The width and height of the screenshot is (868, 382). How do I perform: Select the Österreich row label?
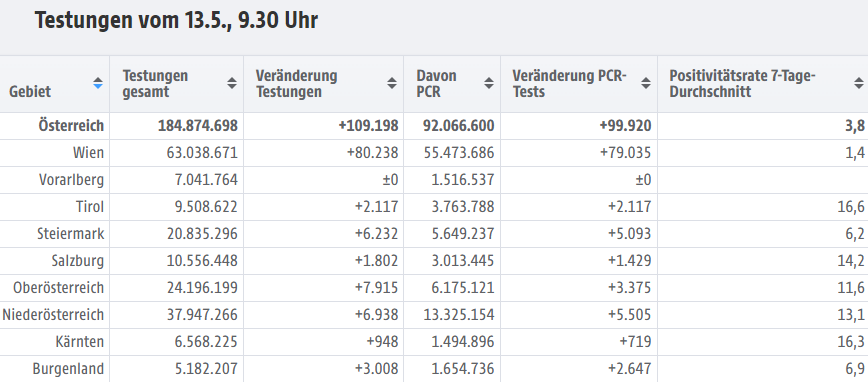[71, 126]
